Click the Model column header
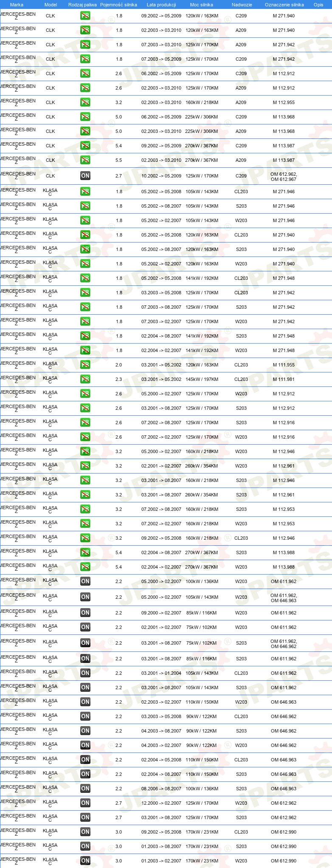332x868 pixels. [51, 5]
